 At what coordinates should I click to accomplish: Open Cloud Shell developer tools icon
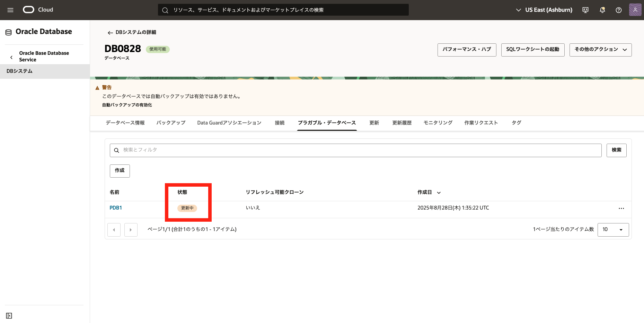pyautogui.click(x=585, y=10)
